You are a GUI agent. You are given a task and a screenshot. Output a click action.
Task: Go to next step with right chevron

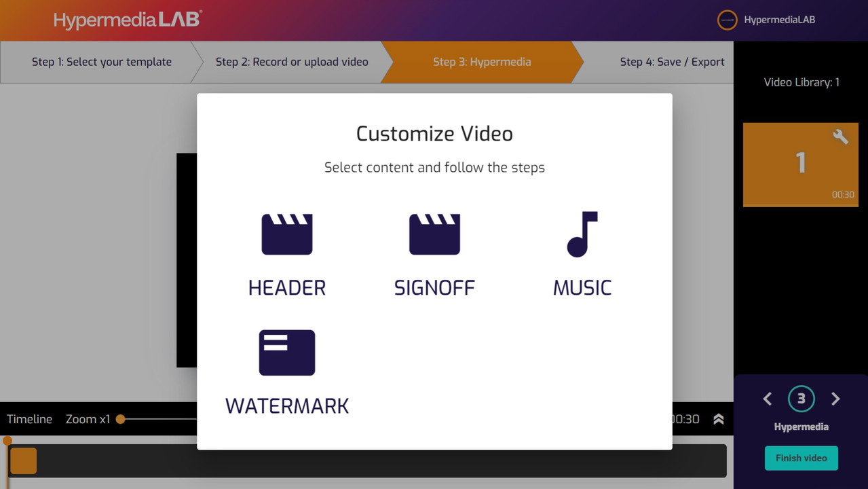click(835, 399)
